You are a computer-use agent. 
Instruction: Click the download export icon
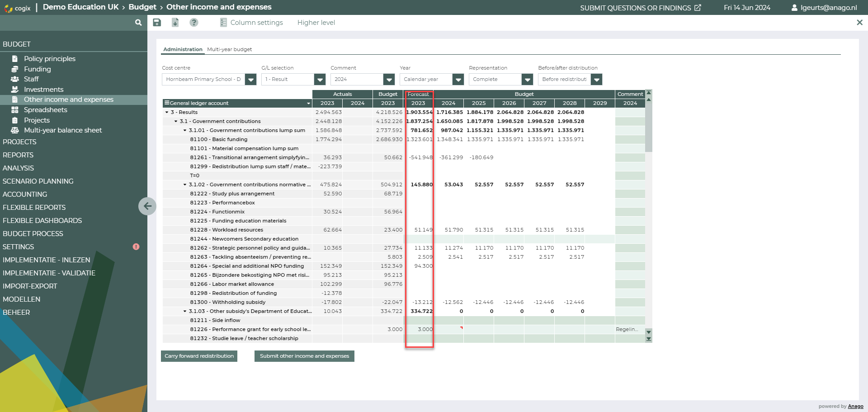[x=175, y=23]
